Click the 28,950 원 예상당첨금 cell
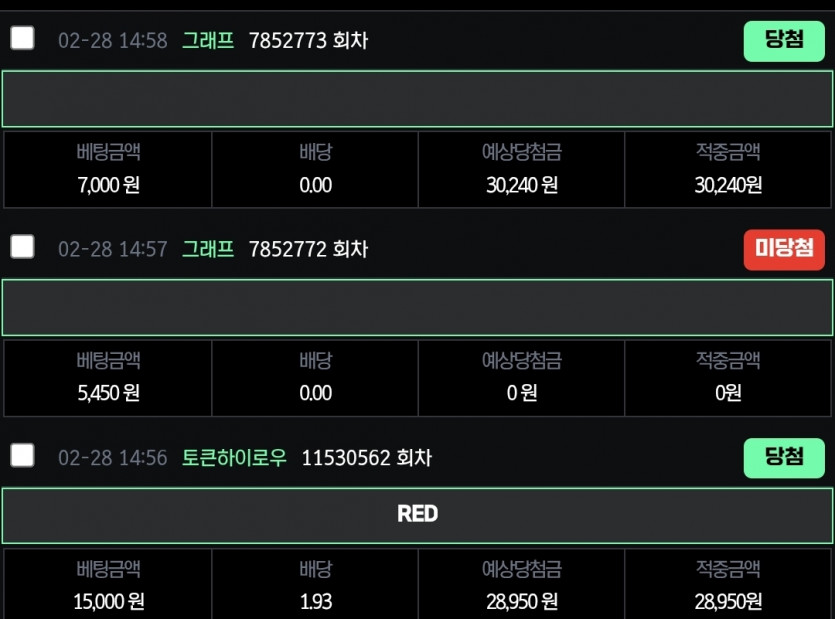 click(x=521, y=584)
